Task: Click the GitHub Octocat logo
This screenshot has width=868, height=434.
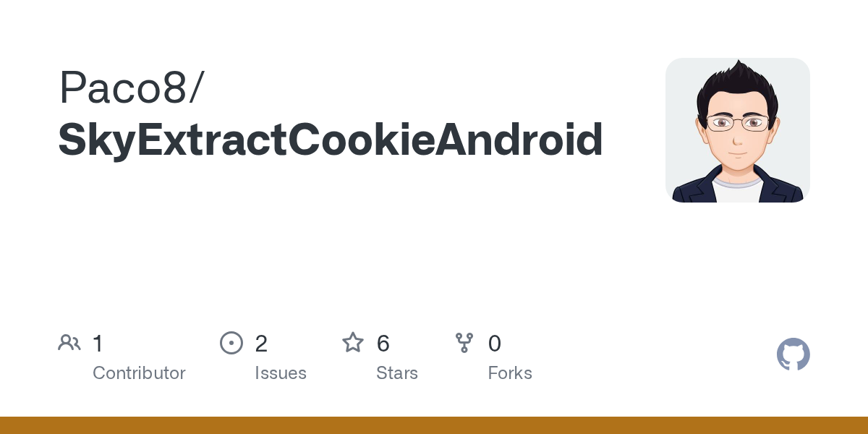Action: pyautogui.click(x=793, y=354)
